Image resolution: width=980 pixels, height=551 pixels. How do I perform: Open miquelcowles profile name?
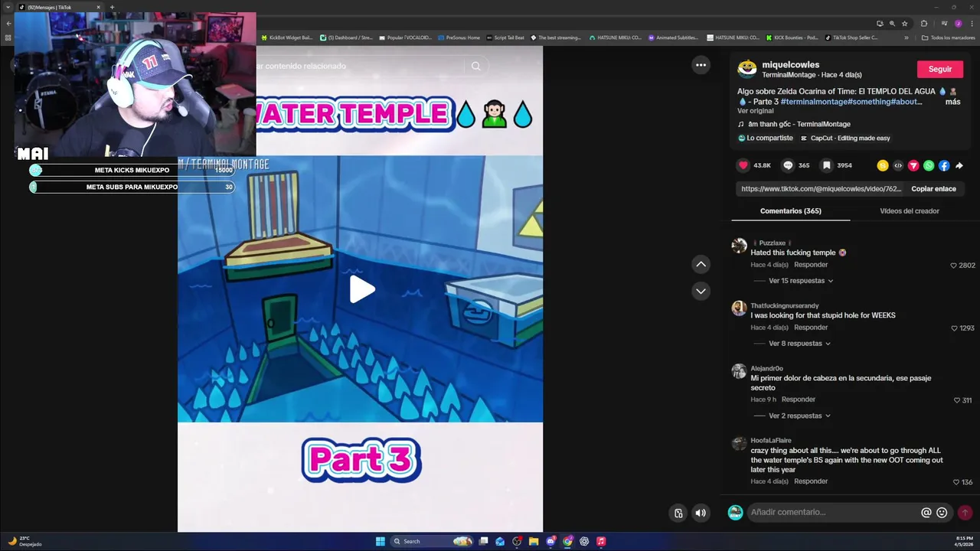(790, 65)
